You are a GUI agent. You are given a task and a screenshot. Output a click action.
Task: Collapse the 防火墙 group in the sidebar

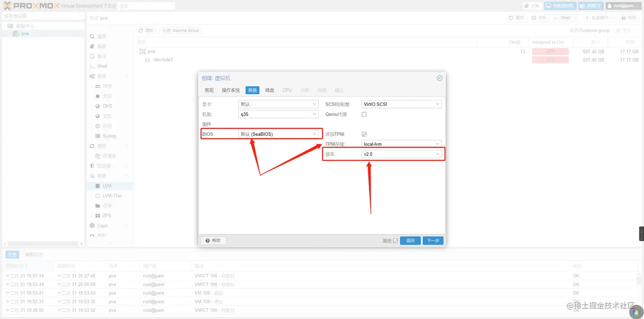tap(126, 166)
